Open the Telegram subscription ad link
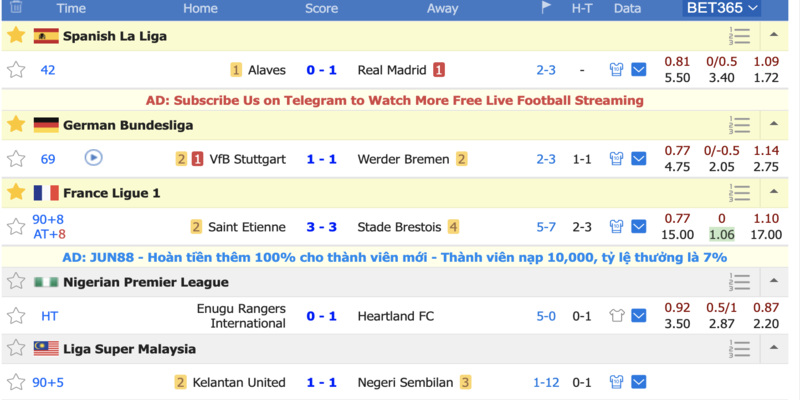800x400 pixels. [395, 100]
